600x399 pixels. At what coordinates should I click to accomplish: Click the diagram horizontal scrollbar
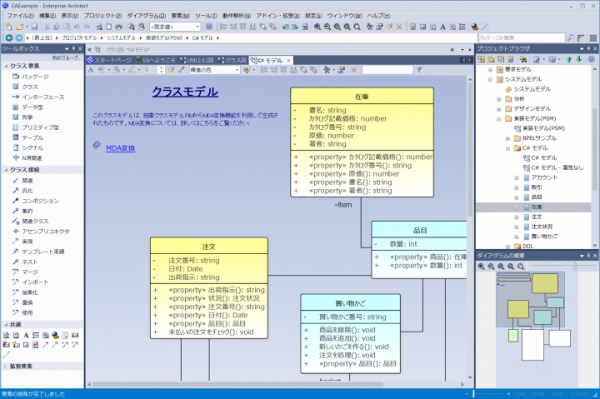[x=237, y=384]
